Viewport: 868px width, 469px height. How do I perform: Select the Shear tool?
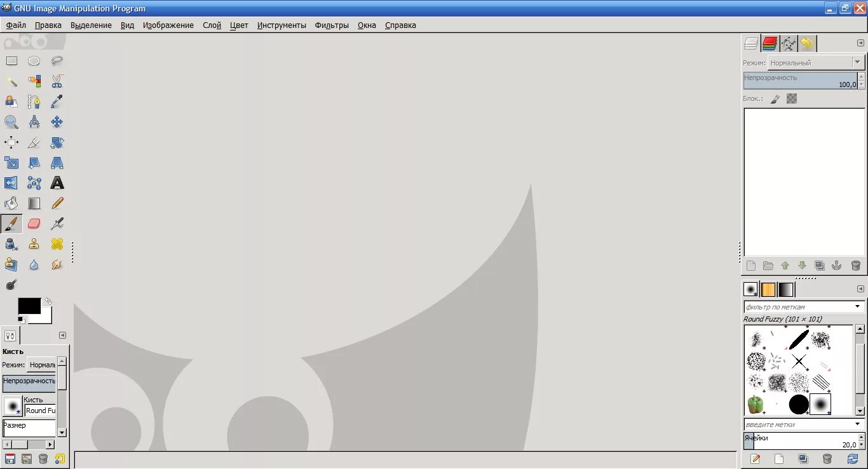[x=34, y=163]
